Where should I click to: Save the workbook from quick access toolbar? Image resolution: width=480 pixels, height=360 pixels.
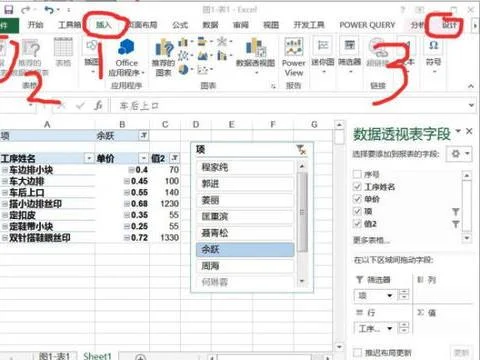pyautogui.click(x=9, y=10)
